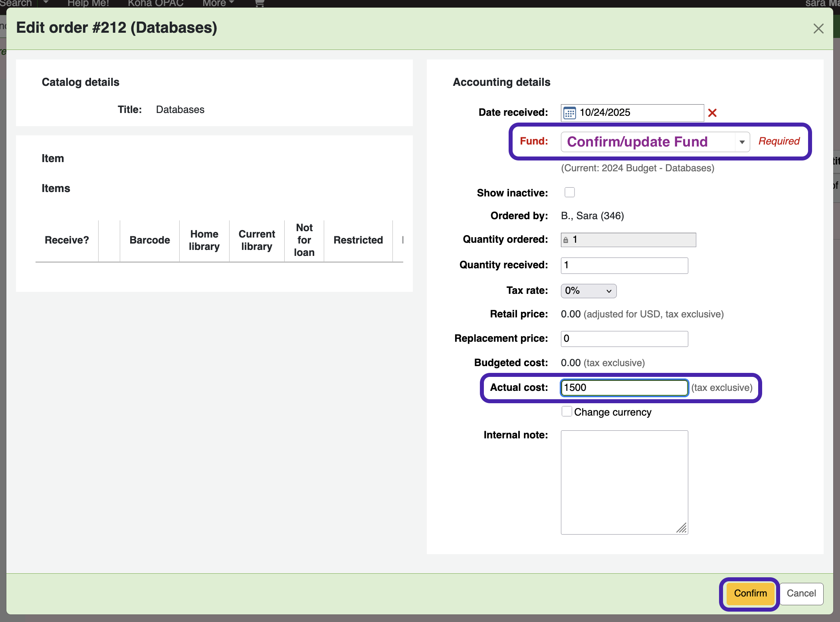Click the Cancel button
The width and height of the screenshot is (840, 622).
tap(801, 593)
